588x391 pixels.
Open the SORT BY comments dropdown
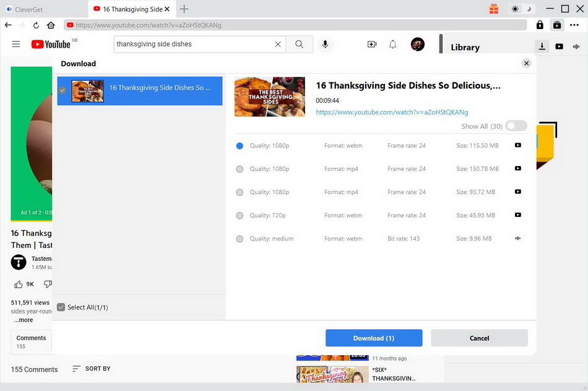(92, 369)
